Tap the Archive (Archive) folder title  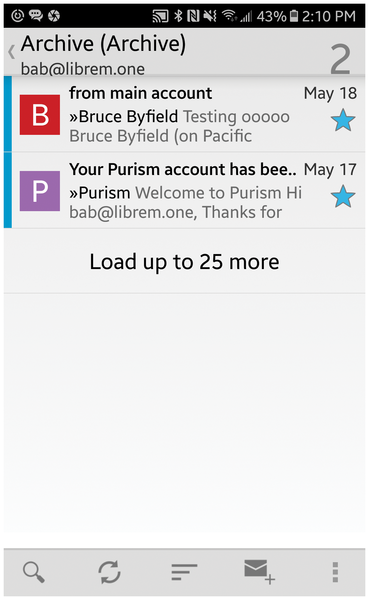pyautogui.click(x=103, y=44)
